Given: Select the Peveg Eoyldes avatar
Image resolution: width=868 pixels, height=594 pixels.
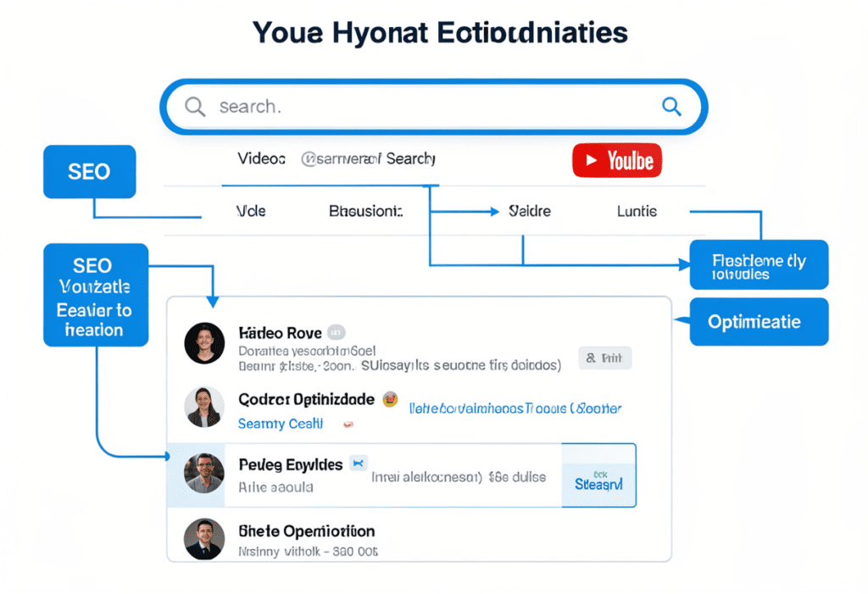Looking at the screenshot, I should (x=204, y=473).
